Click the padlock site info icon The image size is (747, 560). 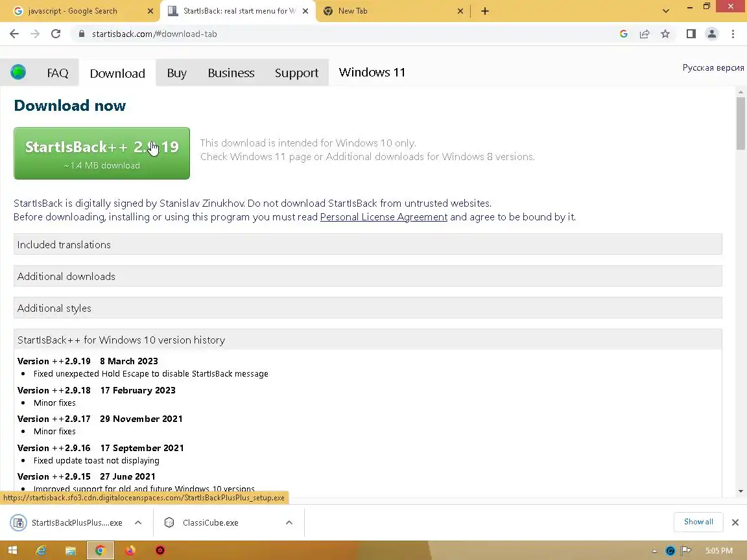point(82,34)
